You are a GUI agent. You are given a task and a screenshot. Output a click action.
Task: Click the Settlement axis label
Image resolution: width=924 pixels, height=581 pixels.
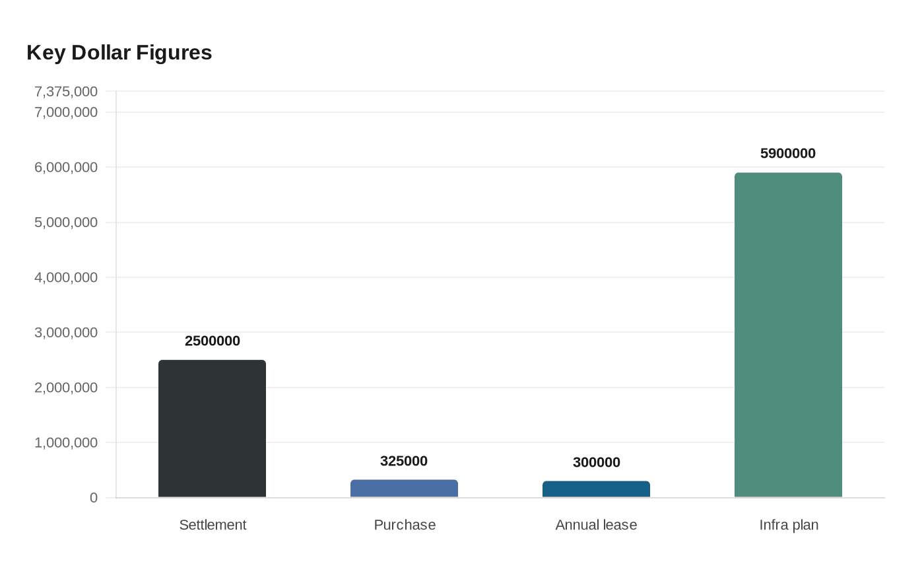pyautogui.click(x=213, y=525)
